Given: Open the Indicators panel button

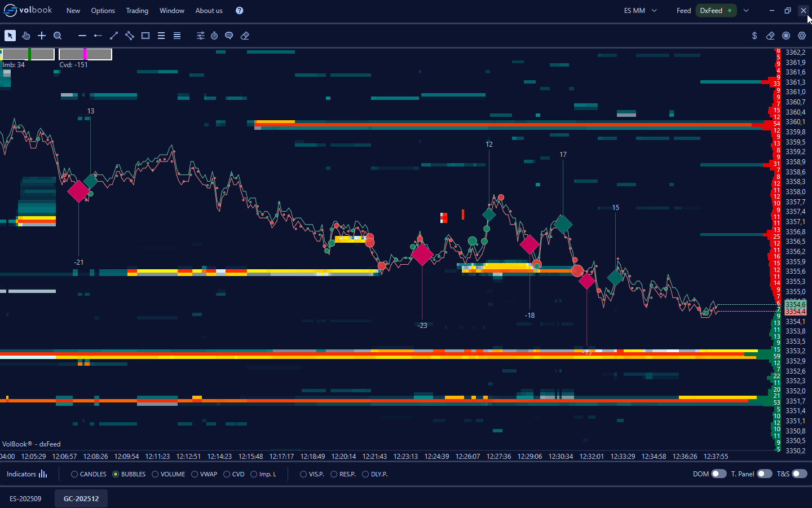Looking at the screenshot, I should 27,474.
